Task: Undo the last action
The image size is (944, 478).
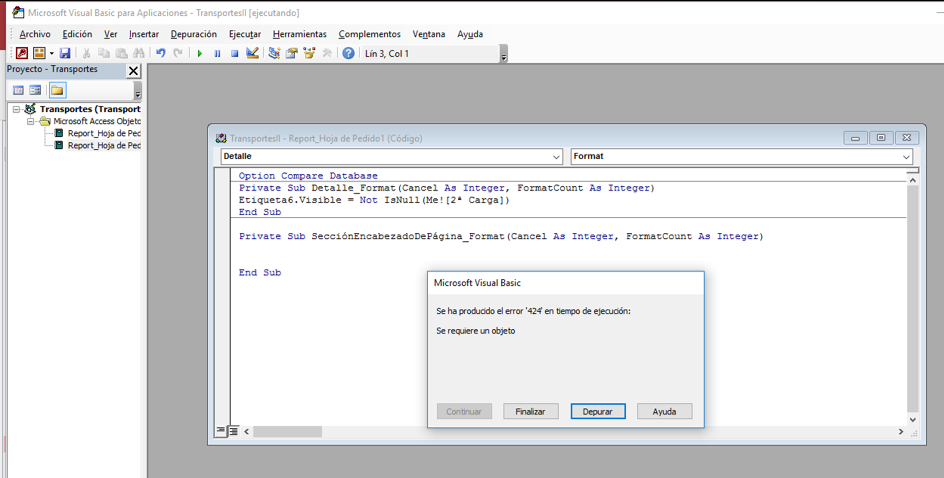Action: pyautogui.click(x=160, y=54)
